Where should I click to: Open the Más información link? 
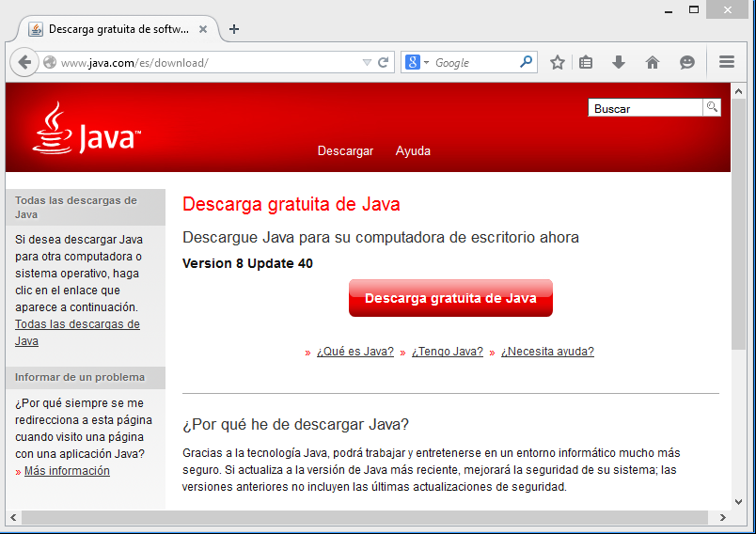67,471
